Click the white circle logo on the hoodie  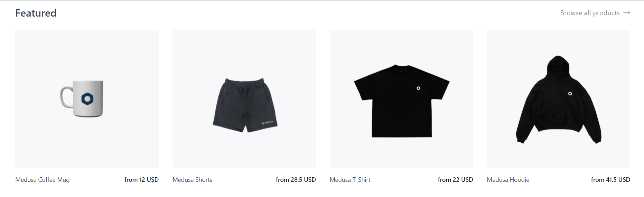(x=570, y=94)
